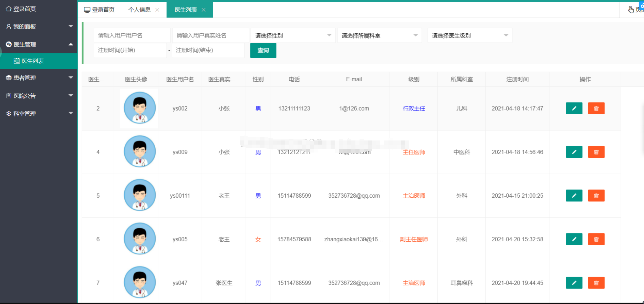Screen dimensions: 644x304
Task: Click the 医生管理 sidebar icon
Action: pos(9,44)
